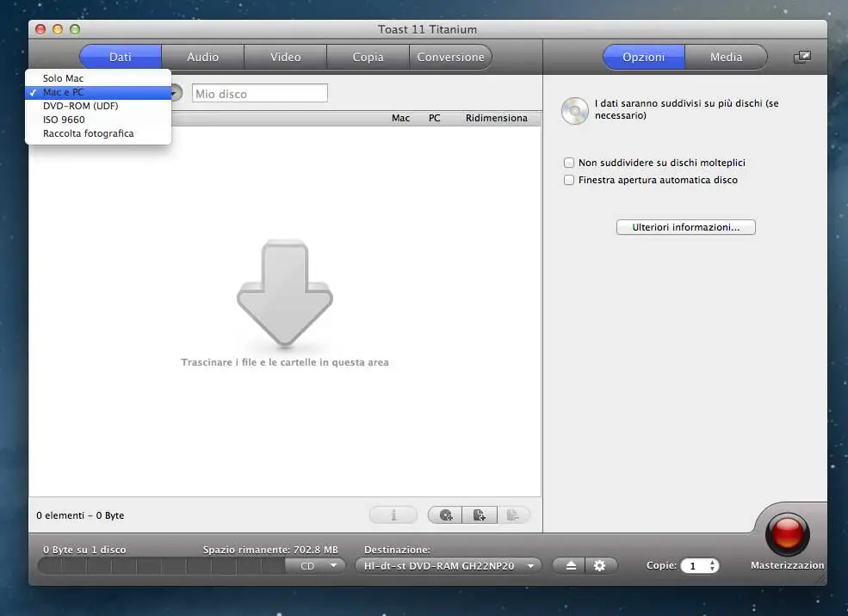Click the large red Masterizzazione burn button
Screen dimensions: 848x616
pyautogui.click(x=786, y=533)
